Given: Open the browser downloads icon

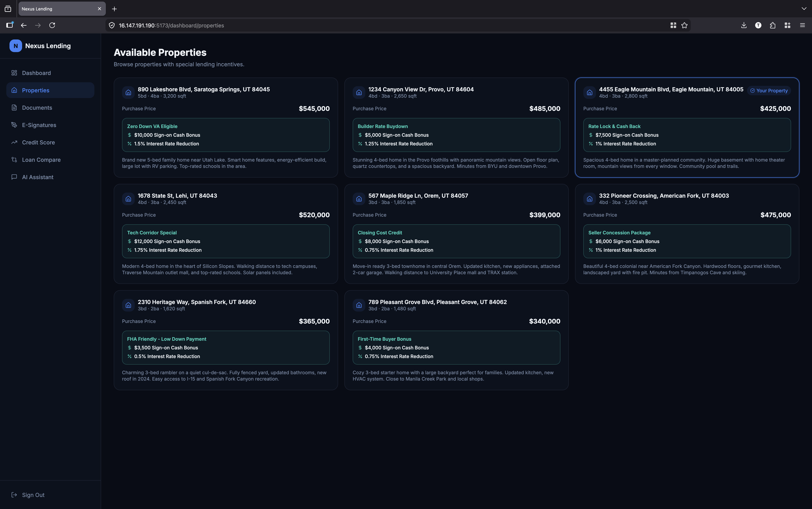Looking at the screenshot, I should point(744,25).
